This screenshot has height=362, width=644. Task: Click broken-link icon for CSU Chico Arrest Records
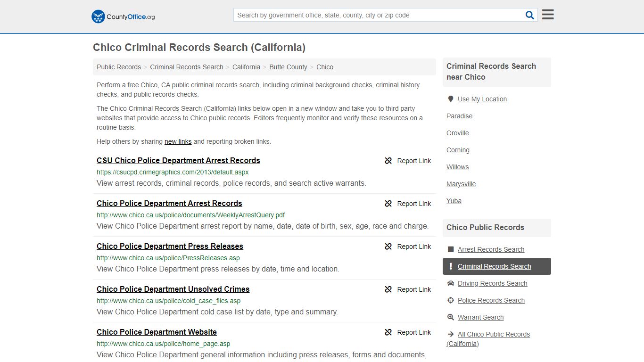(388, 161)
